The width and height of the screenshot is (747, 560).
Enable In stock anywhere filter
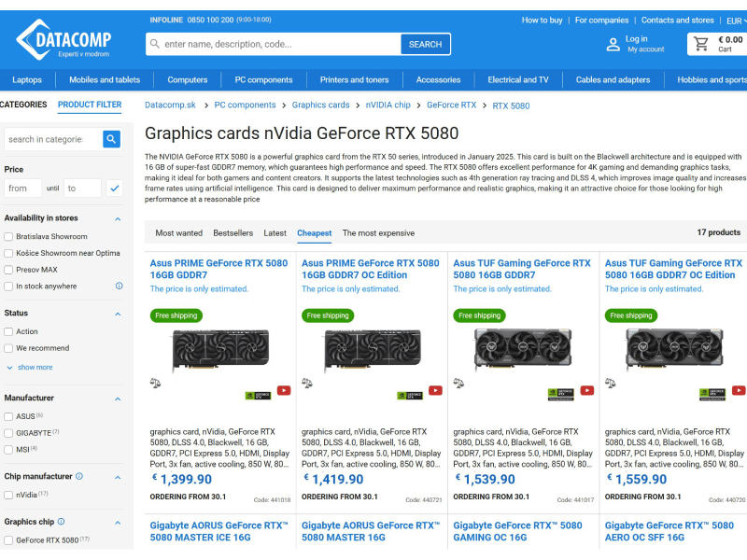tap(8, 287)
